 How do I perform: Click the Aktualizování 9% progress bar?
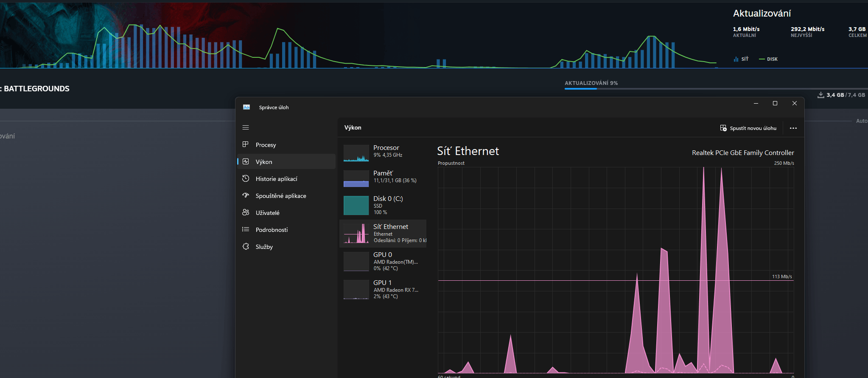(x=716, y=89)
